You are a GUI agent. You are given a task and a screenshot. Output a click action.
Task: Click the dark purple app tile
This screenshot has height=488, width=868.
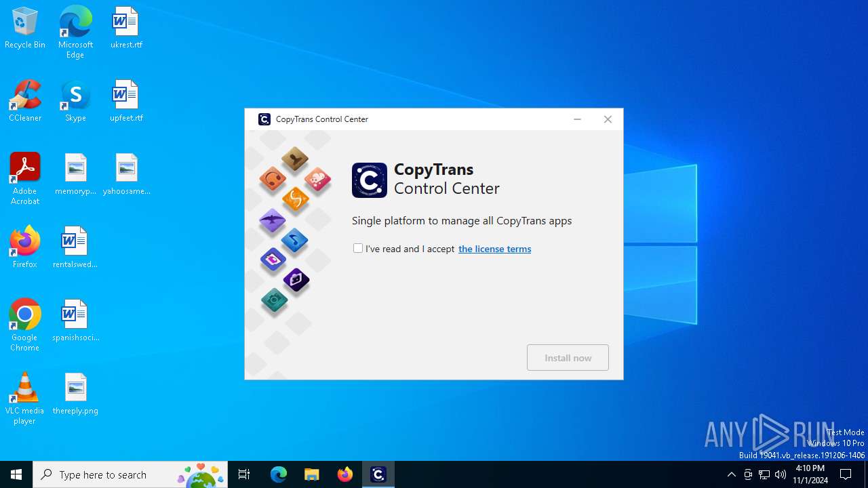(296, 280)
